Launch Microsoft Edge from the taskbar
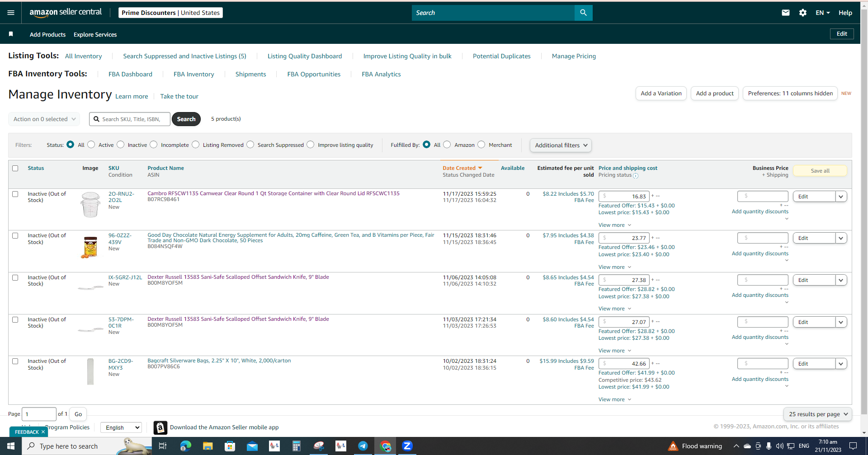This screenshot has height=455, width=868. (185, 446)
